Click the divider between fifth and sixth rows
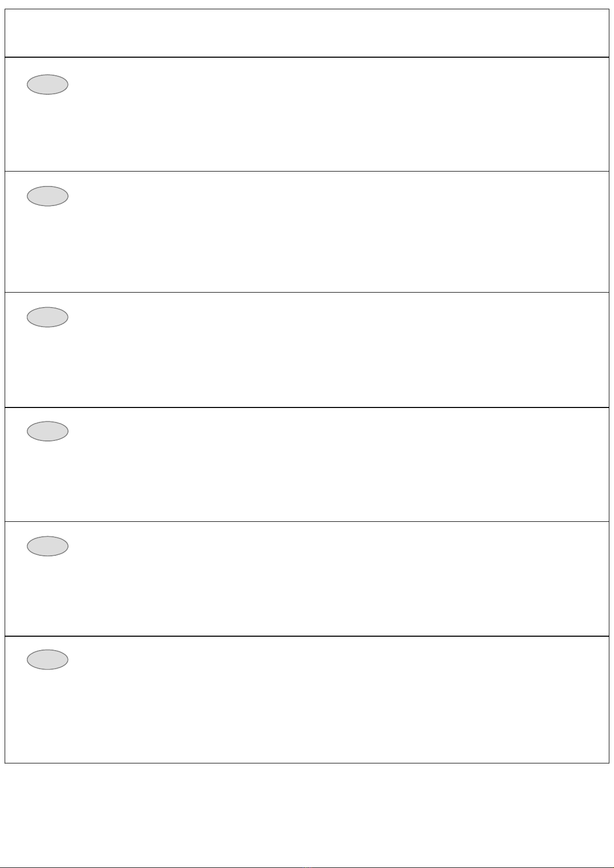The width and height of the screenshot is (614, 868). (307, 636)
